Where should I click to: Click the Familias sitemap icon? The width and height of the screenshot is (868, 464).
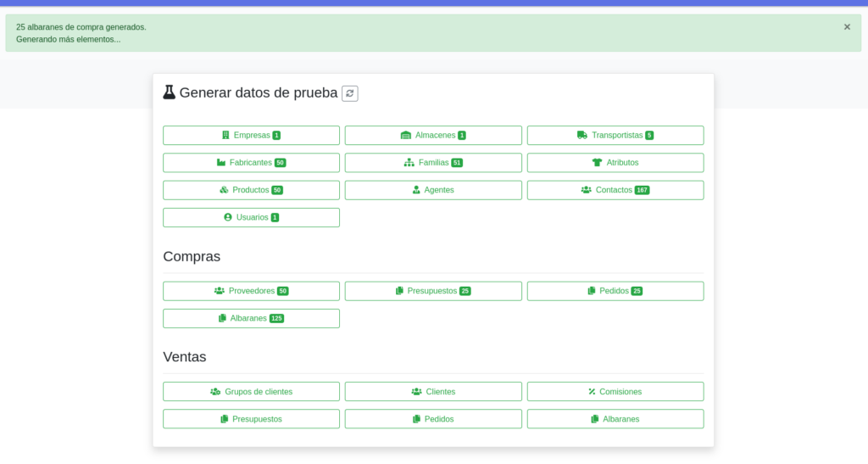coord(409,163)
